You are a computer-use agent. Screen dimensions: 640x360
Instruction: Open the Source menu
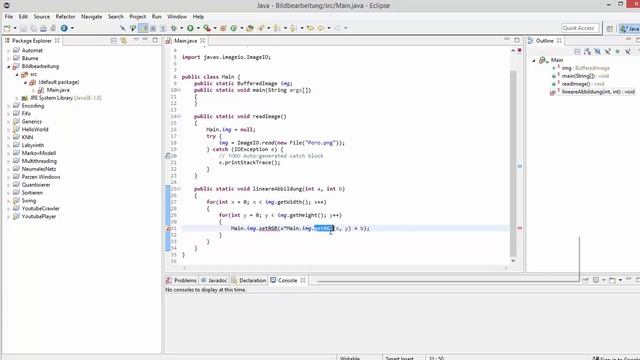(x=42, y=17)
